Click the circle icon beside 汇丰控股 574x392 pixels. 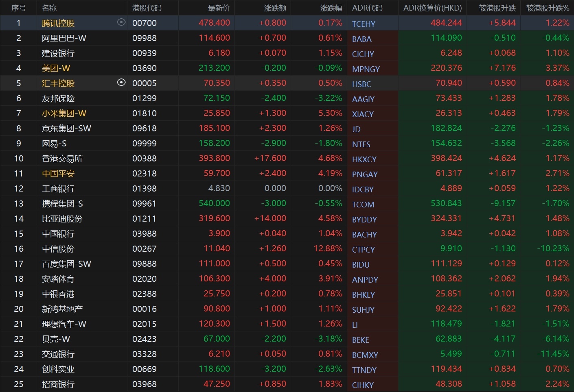[121, 83]
